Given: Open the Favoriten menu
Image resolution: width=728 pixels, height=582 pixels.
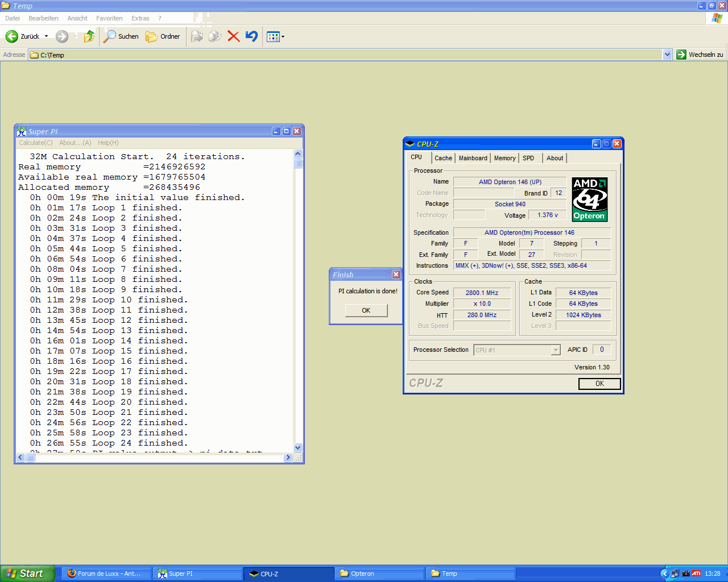Looking at the screenshot, I should click(x=109, y=18).
